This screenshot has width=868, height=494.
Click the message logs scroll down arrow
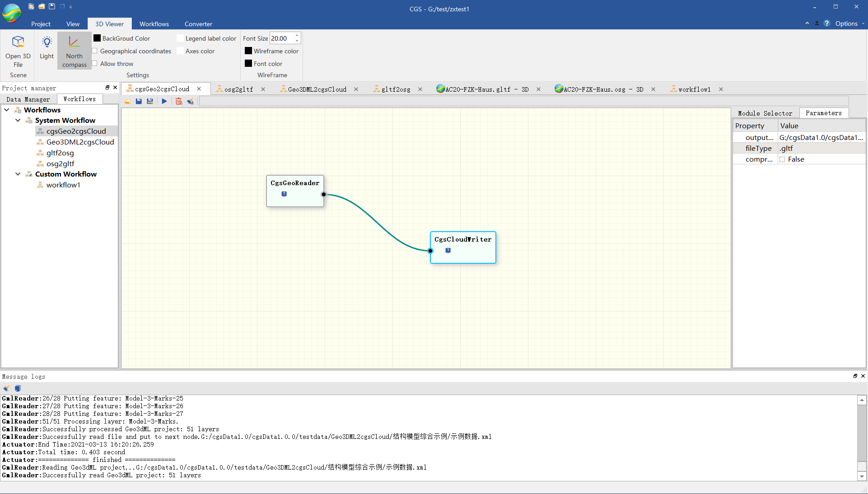862,476
